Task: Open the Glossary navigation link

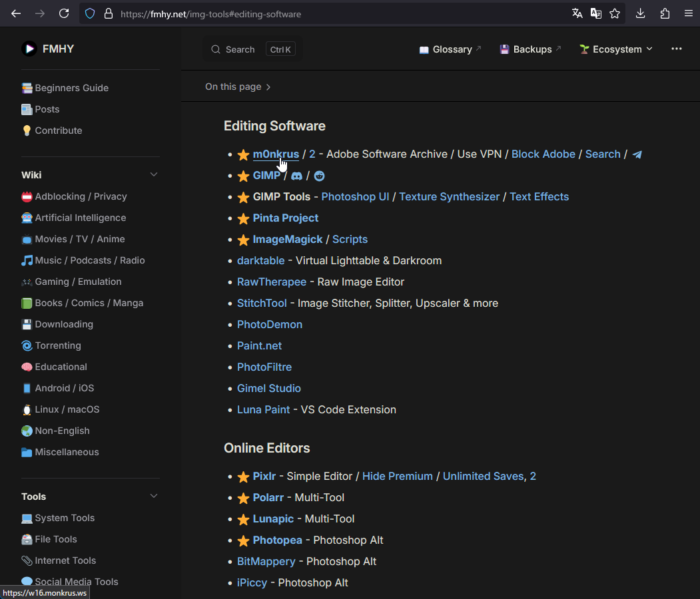Action: 450,49
